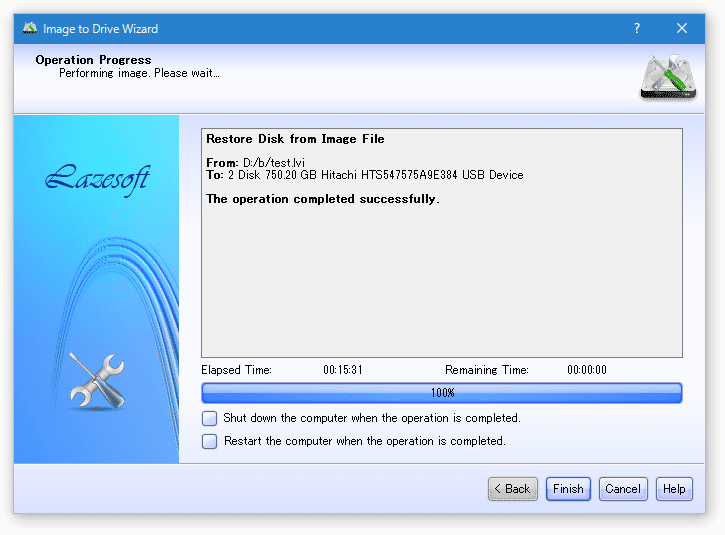Image resolution: width=725 pixels, height=535 pixels.
Task: Click 'Performing image. Please wait...' subtitle
Action: [139, 73]
